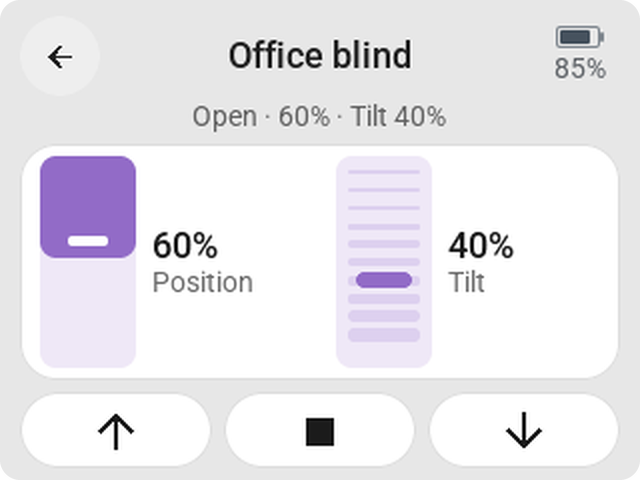
Task: Open the blind with the up arrow
Action: pos(116,431)
